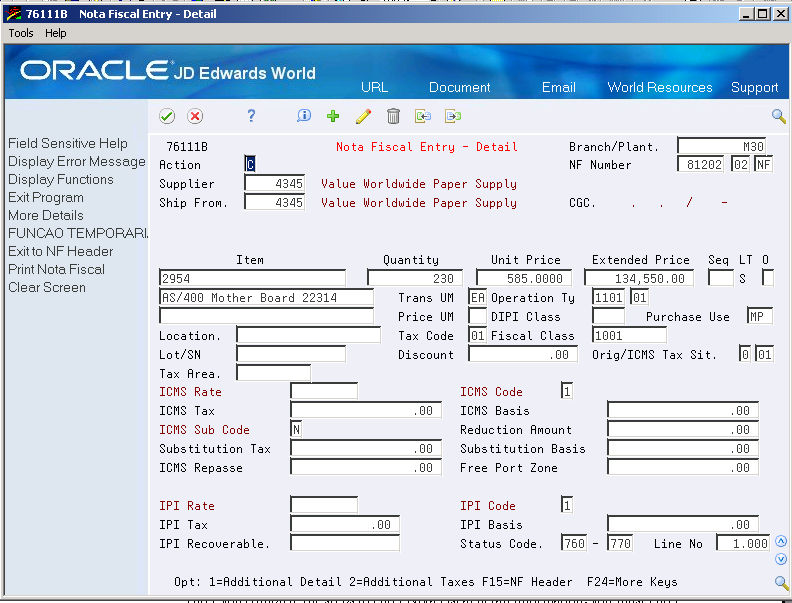
Task: Open the Help menu
Action: pyautogui.click(x=56, y=33)
